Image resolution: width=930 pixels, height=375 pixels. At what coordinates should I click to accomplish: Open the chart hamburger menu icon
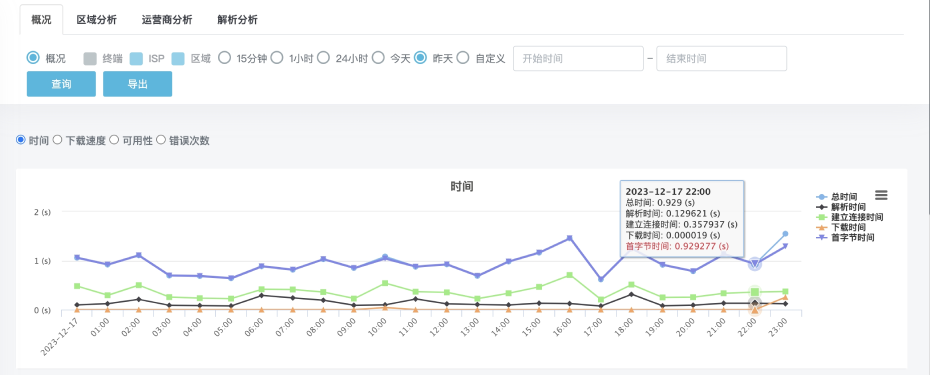tap(881, 195)
